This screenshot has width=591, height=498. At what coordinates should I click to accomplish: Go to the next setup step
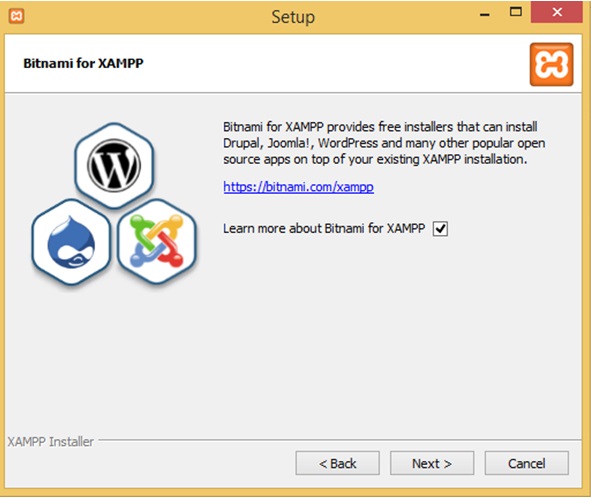pyautogui.click(x=432, y=463)
